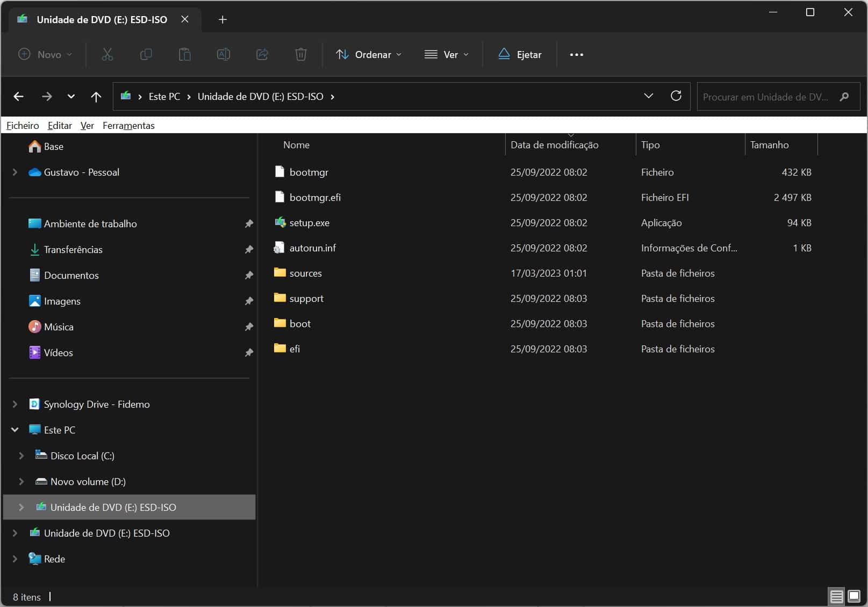Open Vídeos in the sidebar
This screenshot has width=868, height=607.
(59, 352)
